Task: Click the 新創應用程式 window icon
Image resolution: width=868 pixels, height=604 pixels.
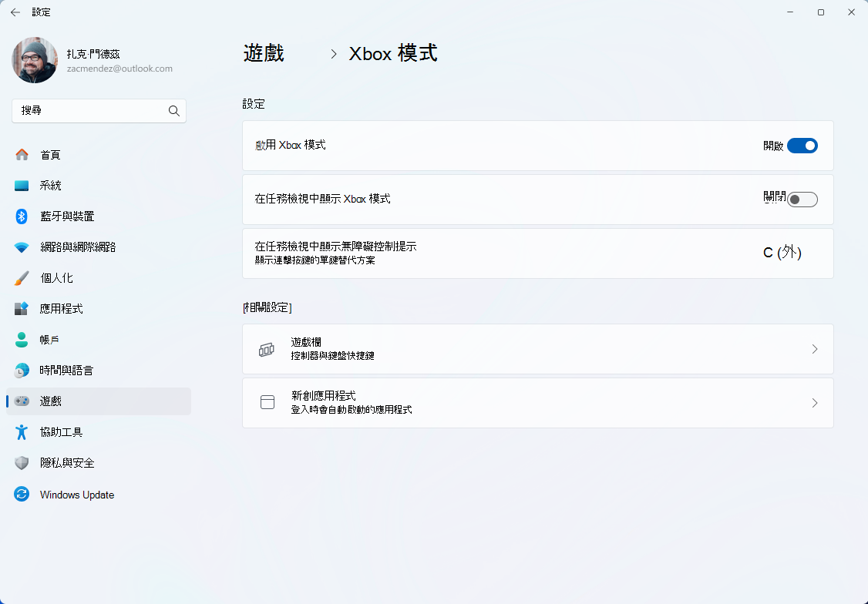Action: (267, 403)
